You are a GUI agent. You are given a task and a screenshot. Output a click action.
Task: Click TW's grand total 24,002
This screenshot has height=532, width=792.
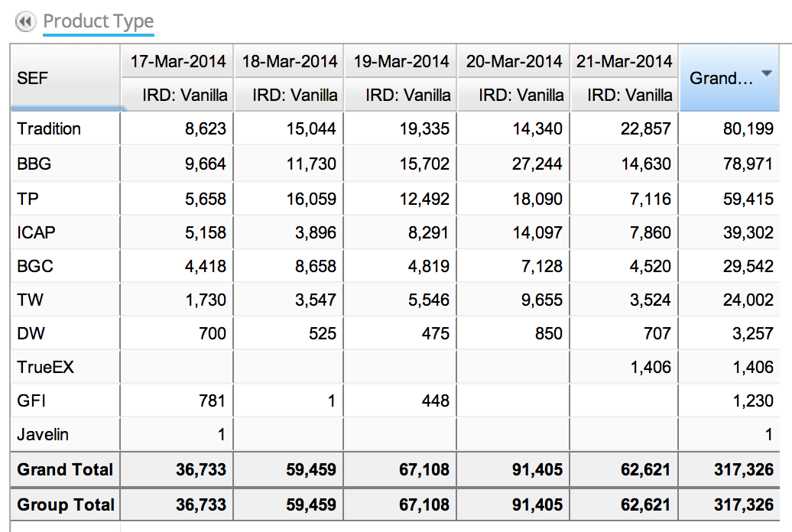[748, 300]
